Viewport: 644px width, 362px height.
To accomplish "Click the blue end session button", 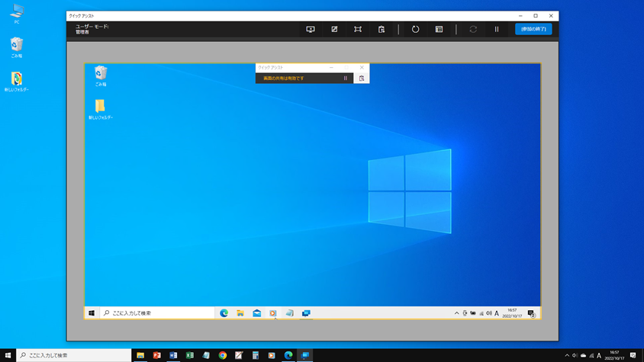I will (x=533, y=29).
